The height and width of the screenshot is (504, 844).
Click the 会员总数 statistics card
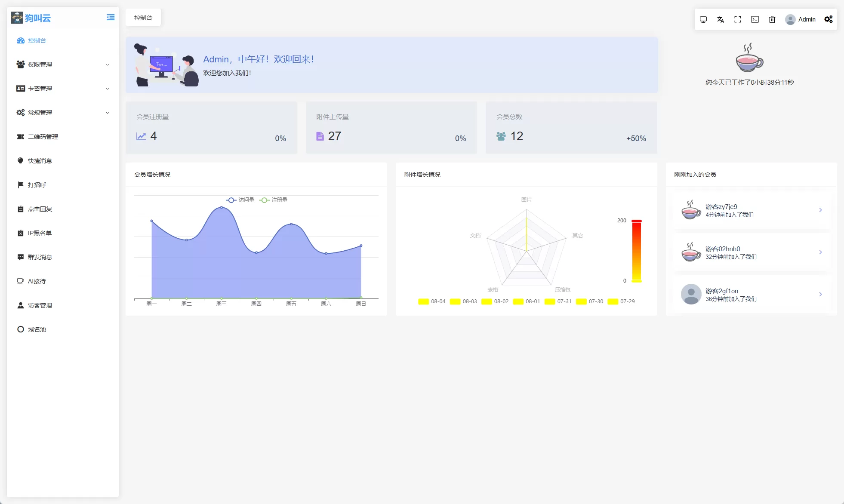pos(571,128)
